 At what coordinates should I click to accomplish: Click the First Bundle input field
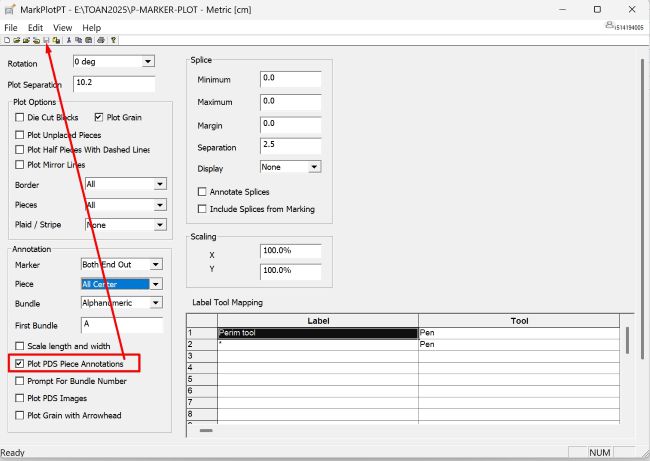[x=122, y=325]
